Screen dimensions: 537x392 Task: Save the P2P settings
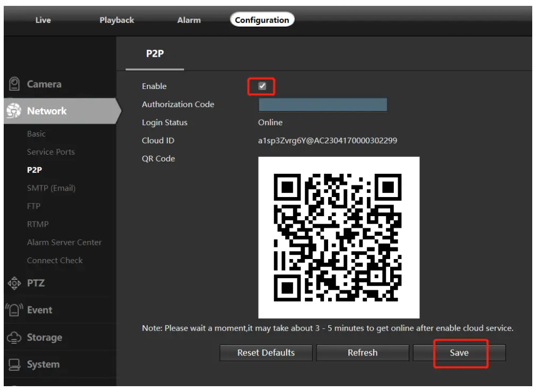click(x=460, y=353)
